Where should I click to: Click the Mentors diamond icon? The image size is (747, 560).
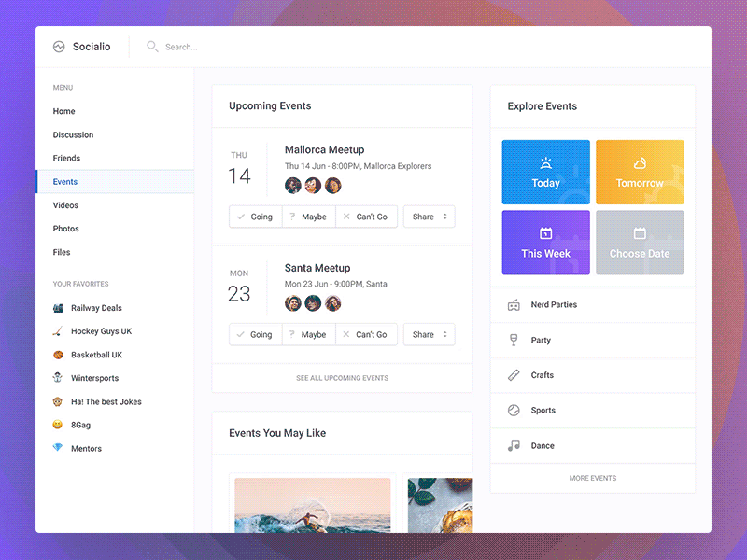pyautogui.click(x=58, y=448)
